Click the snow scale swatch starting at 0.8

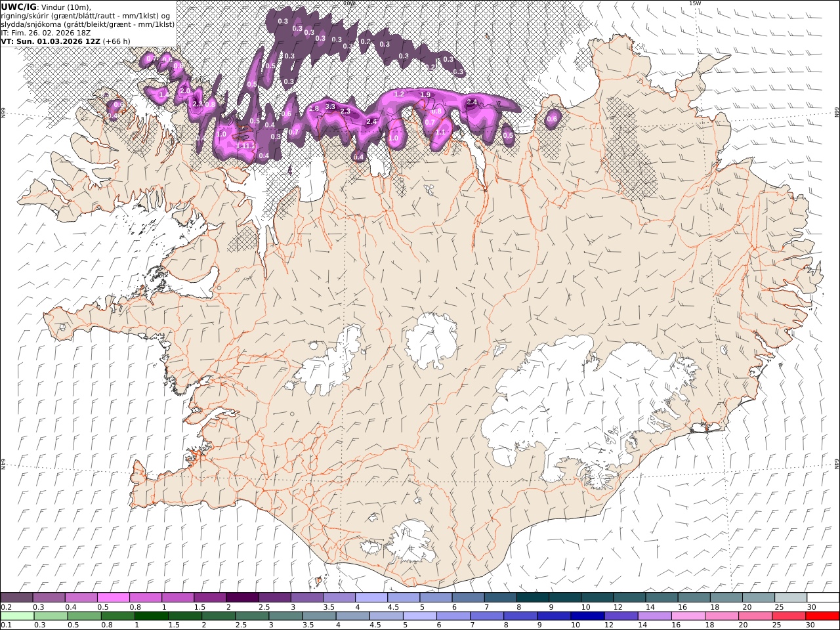coord(146,597)
